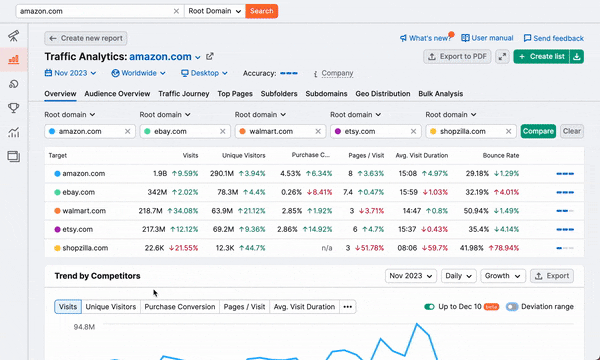Image resolution: width=600 pixels, height=360 pixels.
Task: Open the Worldwide location dropdown
Action: [139, 73]
